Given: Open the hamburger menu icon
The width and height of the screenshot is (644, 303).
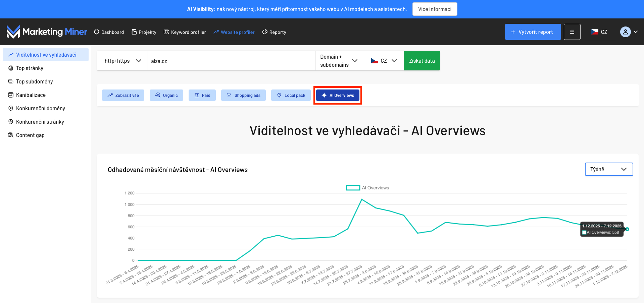Looking at the screenshot, I should [572, 32].
